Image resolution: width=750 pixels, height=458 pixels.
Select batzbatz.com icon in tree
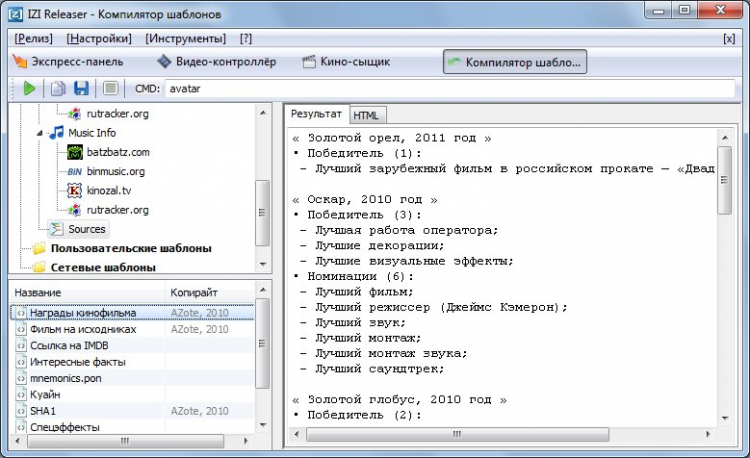[x=75, y=152]
